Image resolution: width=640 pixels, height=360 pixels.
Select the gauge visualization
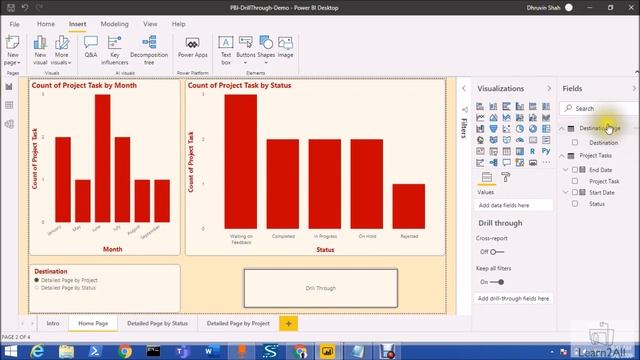520,140
